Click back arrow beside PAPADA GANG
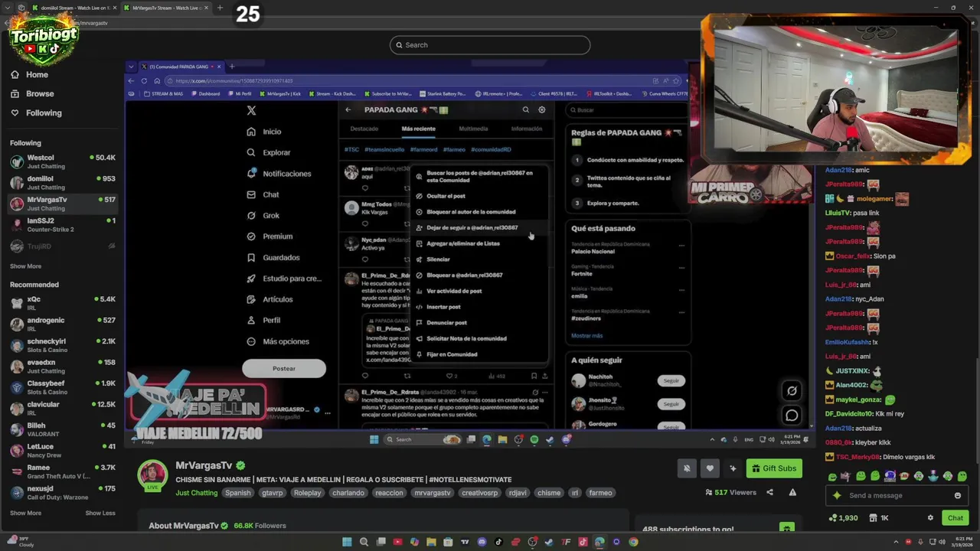Screen dimensions: 980x551 pyautogui.click(x=348, y=110)
